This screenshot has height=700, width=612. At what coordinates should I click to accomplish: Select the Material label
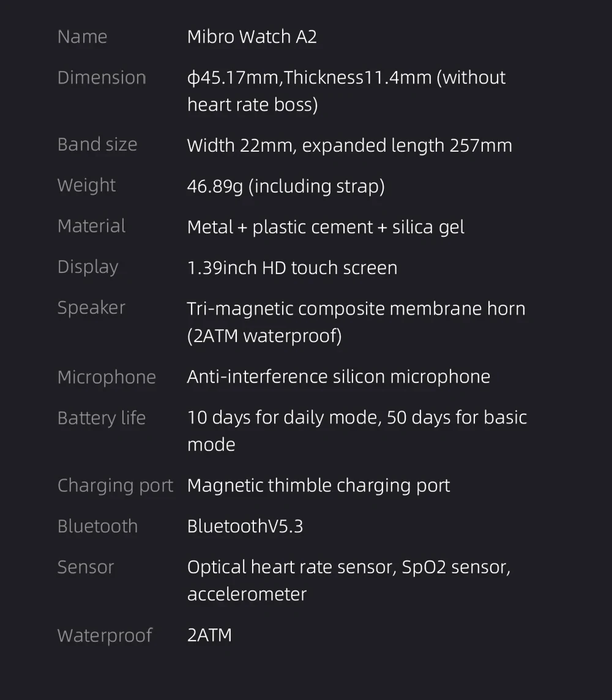pos(92,226)
